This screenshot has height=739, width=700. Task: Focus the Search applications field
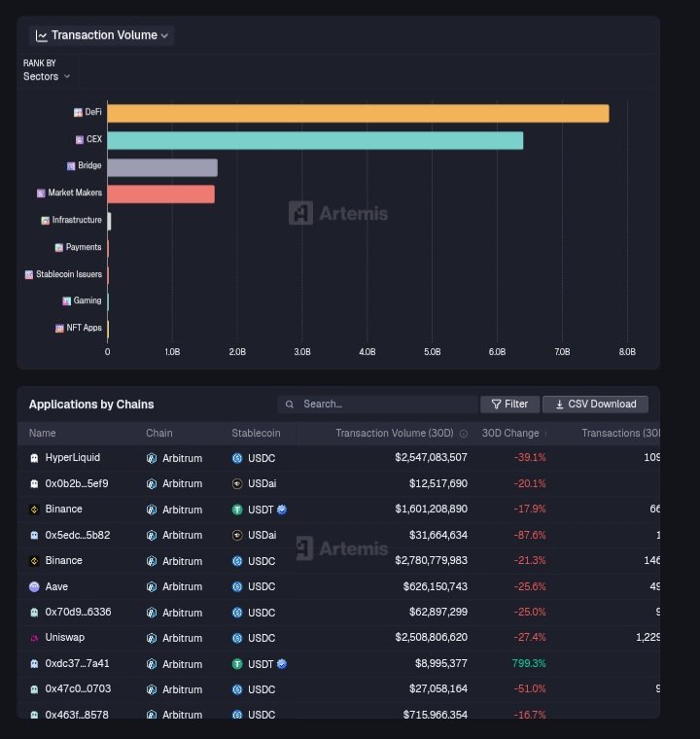(x=377, y=405)
